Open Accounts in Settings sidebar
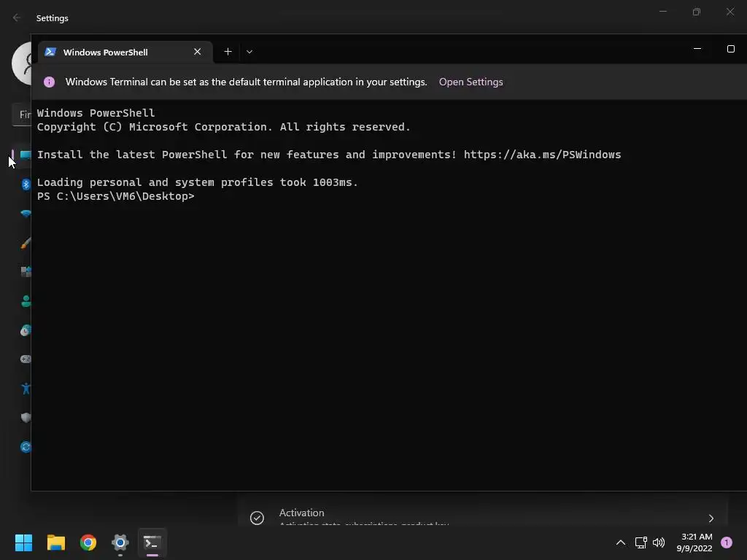This screenshot has height=560, width=747. click(26, 301)
